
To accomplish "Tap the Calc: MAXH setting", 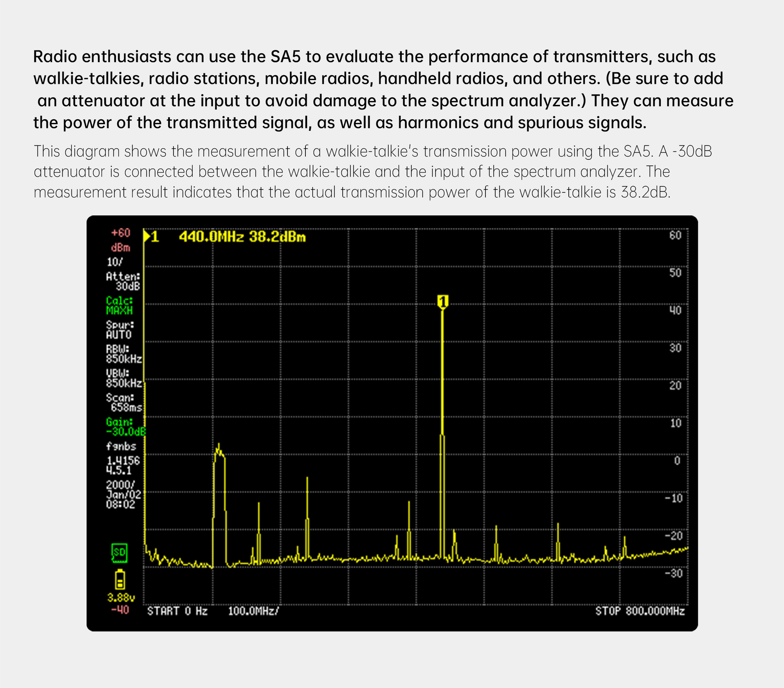I will point(120,306).
